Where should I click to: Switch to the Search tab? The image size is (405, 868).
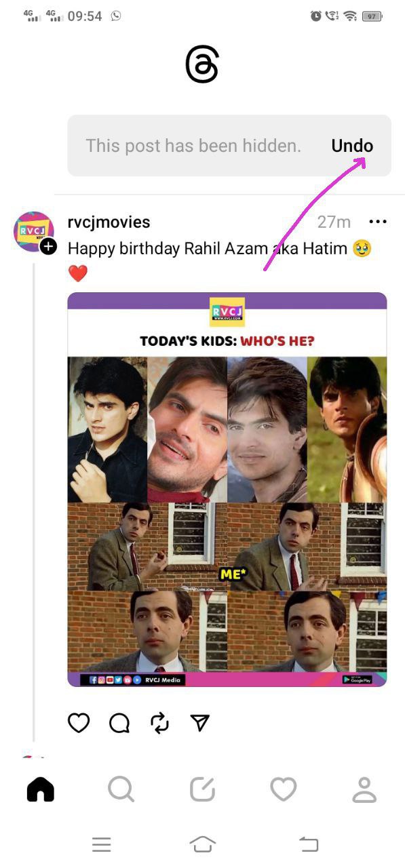pyautogui.click(x=121, y=789)
